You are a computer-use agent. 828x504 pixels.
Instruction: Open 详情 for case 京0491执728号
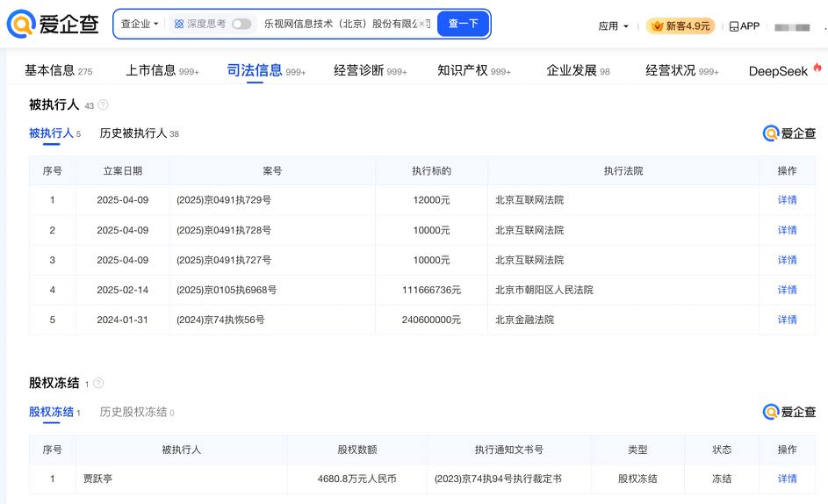787,230
